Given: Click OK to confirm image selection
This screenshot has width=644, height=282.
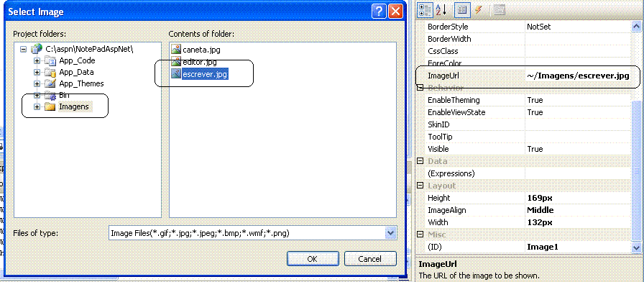Looking at the screenshot, I should (x=313, y=259).
